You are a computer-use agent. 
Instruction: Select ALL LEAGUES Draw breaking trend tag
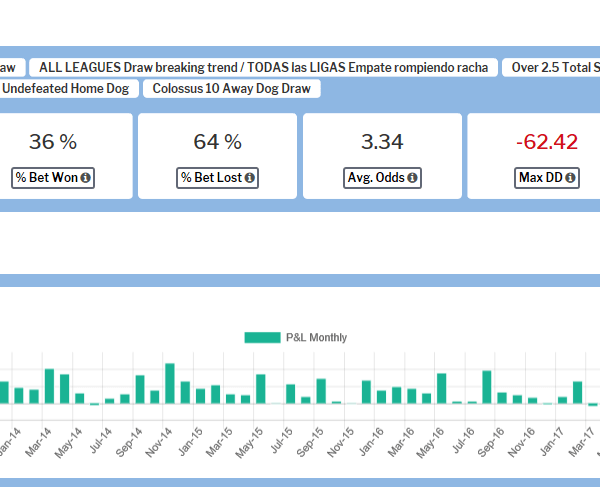pos(263,67)
